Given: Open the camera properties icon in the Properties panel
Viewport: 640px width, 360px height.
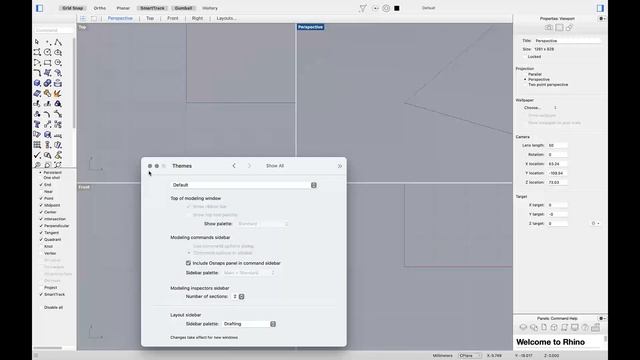Looking at the screenshot, I should tap(549, 27).
